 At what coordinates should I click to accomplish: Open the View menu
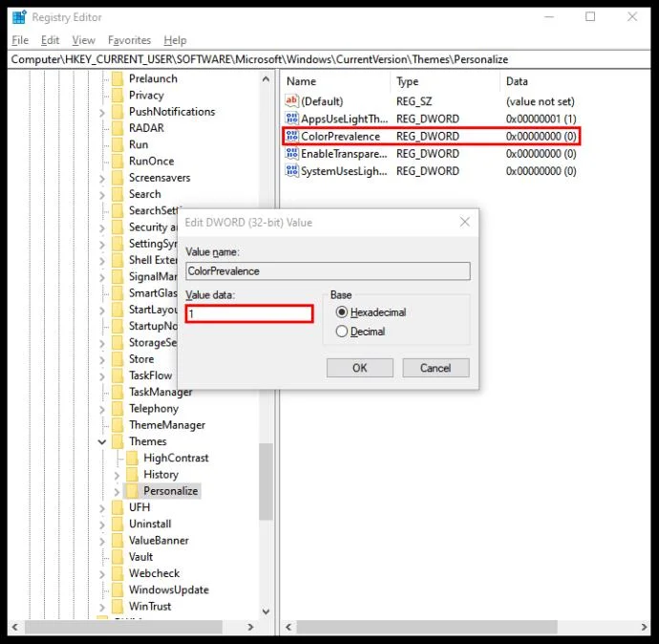click(x=84, y=40)
